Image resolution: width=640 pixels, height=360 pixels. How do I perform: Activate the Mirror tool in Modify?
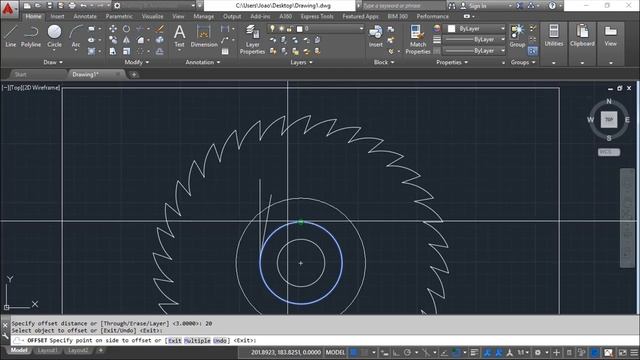coord(127,40)
